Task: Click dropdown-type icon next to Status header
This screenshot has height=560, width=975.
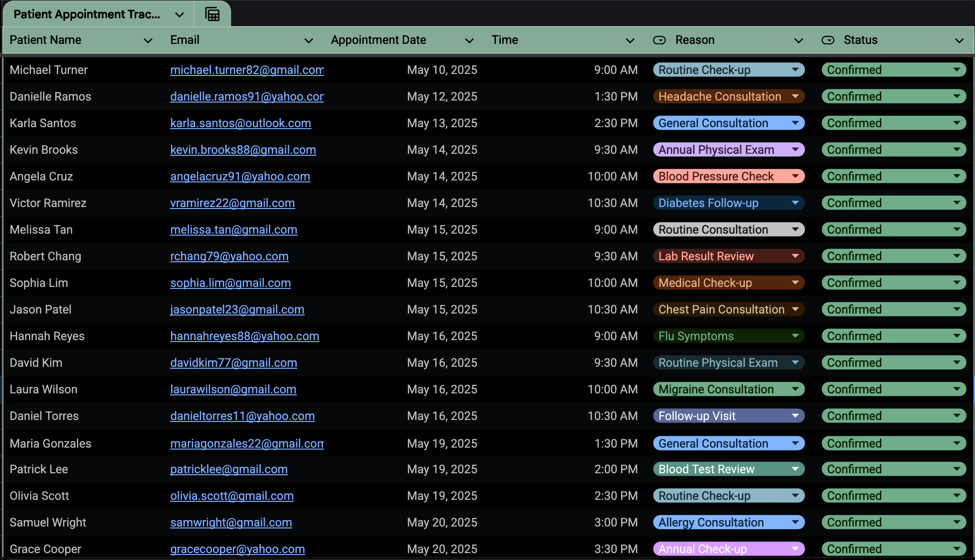Action: point(828,40)
